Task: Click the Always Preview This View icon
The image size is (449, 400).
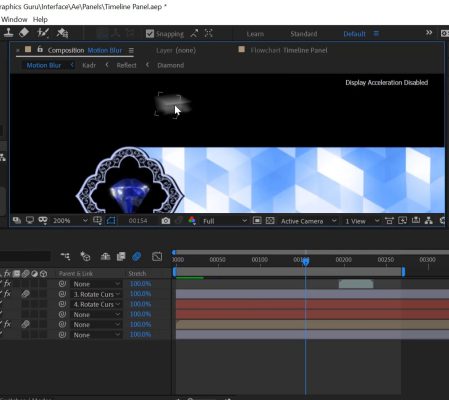Action: tap(17, 220)
